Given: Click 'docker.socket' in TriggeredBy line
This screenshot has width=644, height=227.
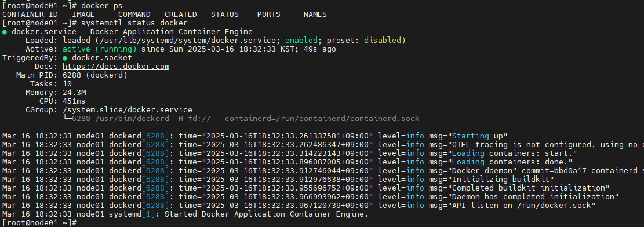Looking at the screenshot, I should (x=102, y=58).
